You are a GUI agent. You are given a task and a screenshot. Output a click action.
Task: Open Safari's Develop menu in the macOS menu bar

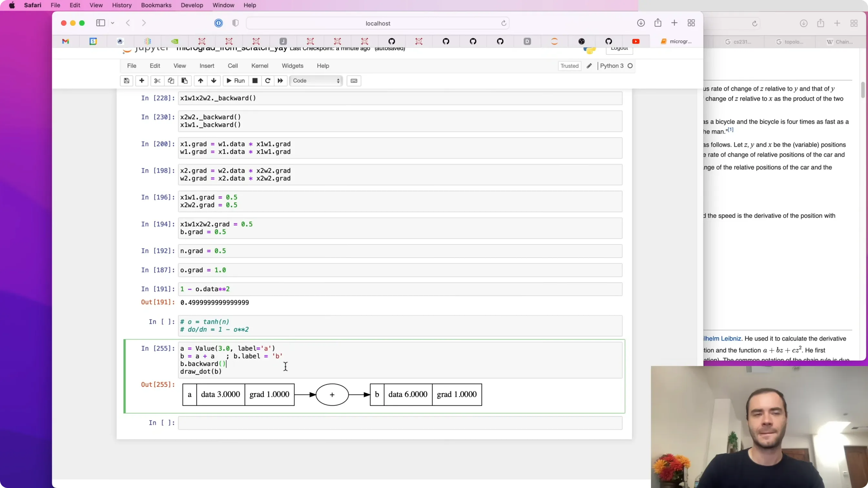[192, 5]
